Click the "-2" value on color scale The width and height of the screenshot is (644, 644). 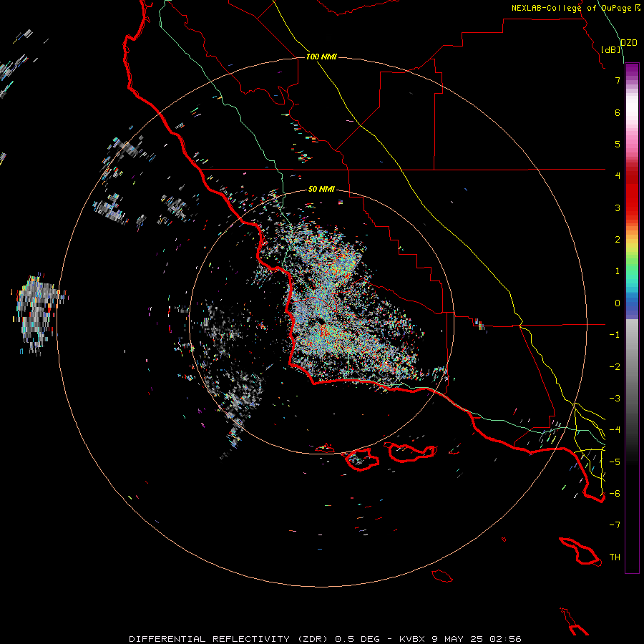pos(615,367)
